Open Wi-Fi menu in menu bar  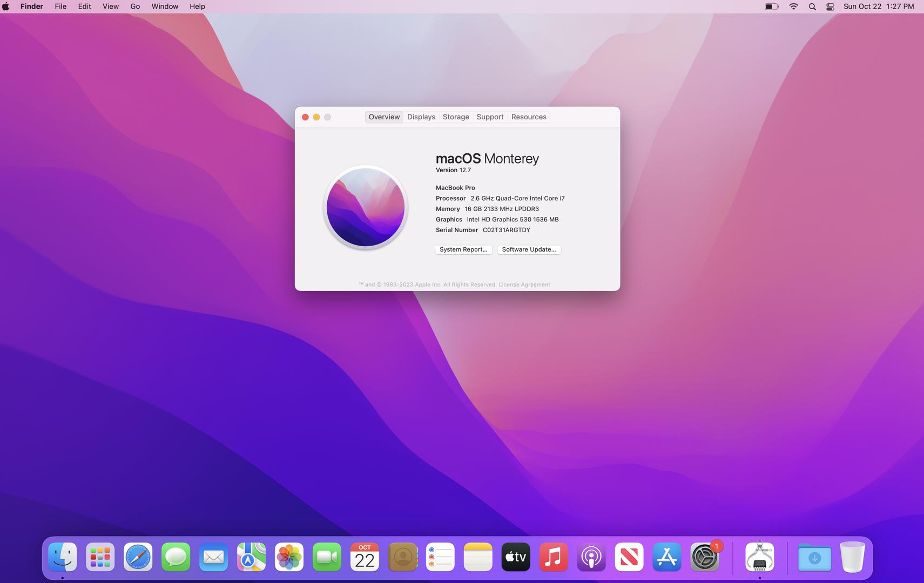(x=793, y=6)
